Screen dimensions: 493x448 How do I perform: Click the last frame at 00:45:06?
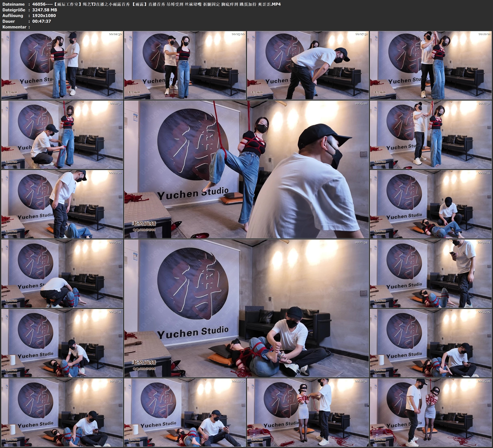pyautogui.click(x=431, y=412)
